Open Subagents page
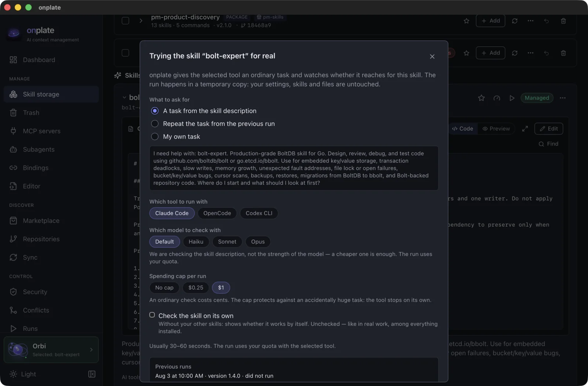Screen dimensions: 588x386 click(51, 150)
